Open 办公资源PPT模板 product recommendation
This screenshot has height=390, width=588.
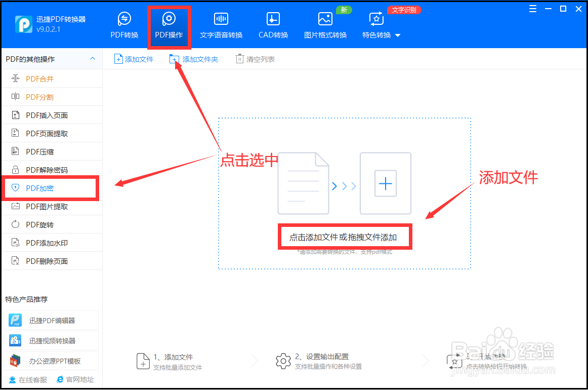[x=52, y=361]
